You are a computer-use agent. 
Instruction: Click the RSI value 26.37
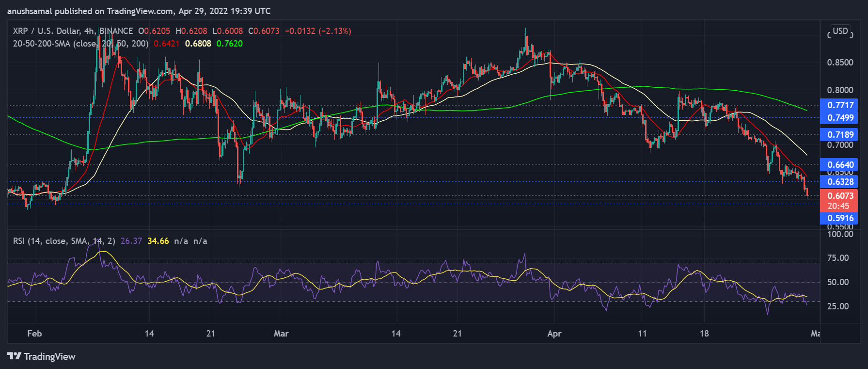131,241
